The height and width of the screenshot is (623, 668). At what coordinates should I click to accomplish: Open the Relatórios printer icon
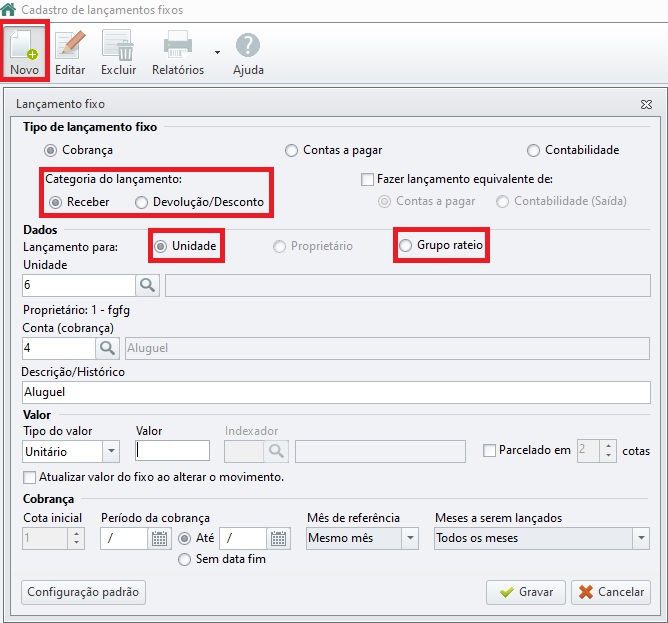click(178, 44)
